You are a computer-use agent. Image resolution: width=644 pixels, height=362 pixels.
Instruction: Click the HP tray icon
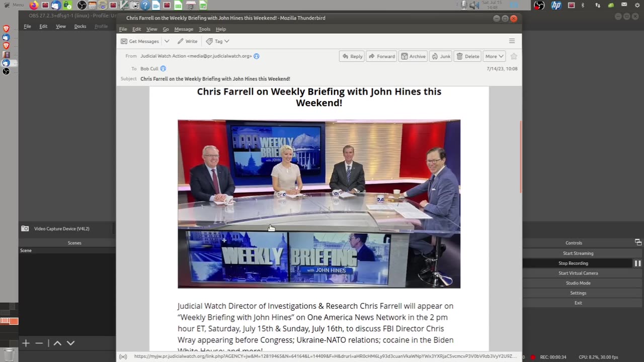pos(556,5)
